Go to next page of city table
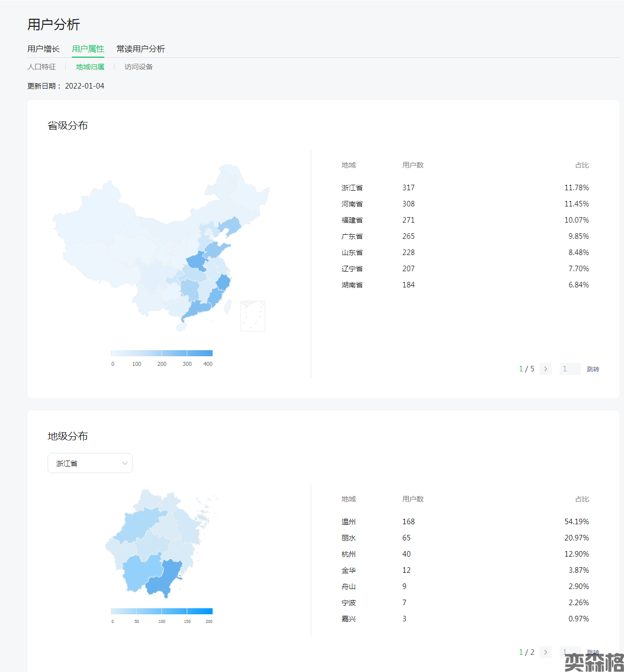Viewport: 624px width, 672px height. pos(545,652)
